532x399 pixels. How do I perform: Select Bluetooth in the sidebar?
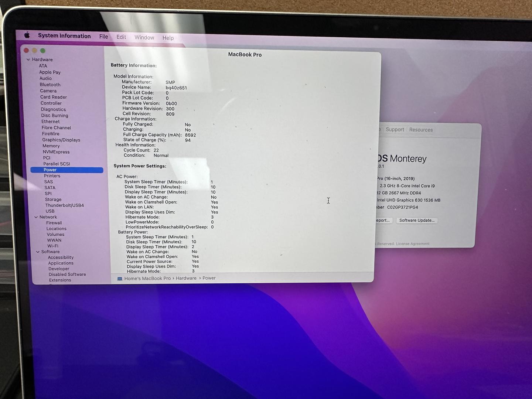50,85
